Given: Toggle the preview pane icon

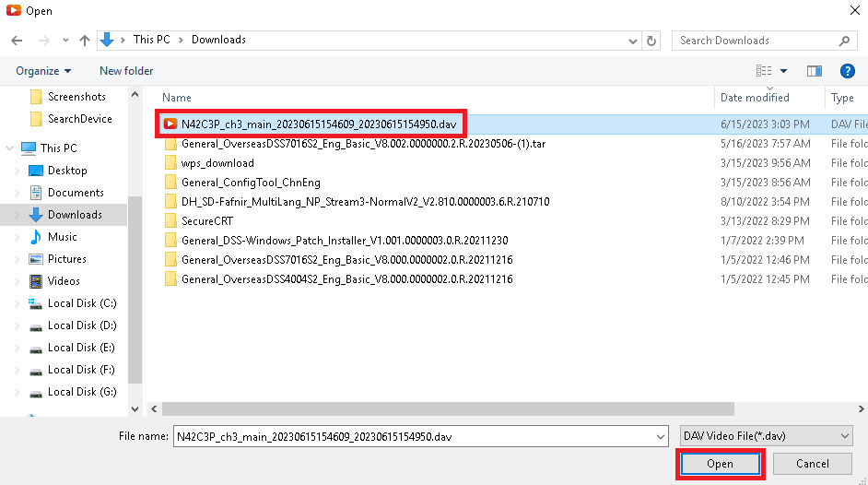Looking at the screenshot, I should (x=815, y=71).
